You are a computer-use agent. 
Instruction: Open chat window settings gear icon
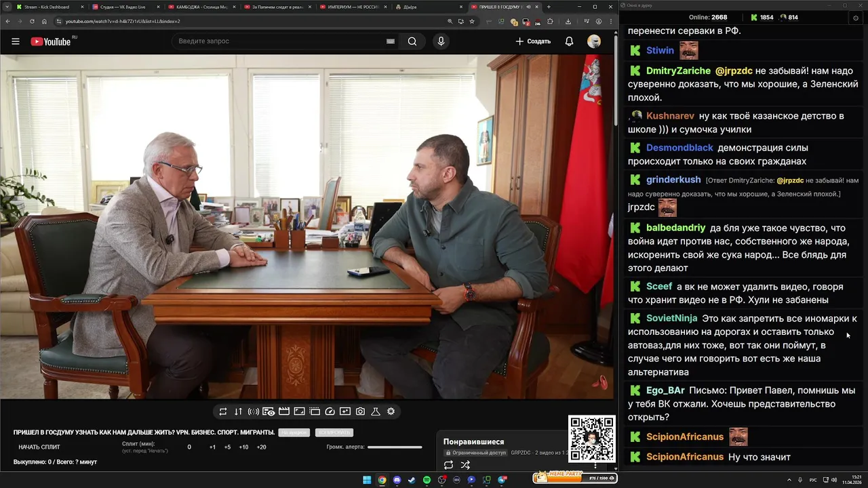[856, 18]
